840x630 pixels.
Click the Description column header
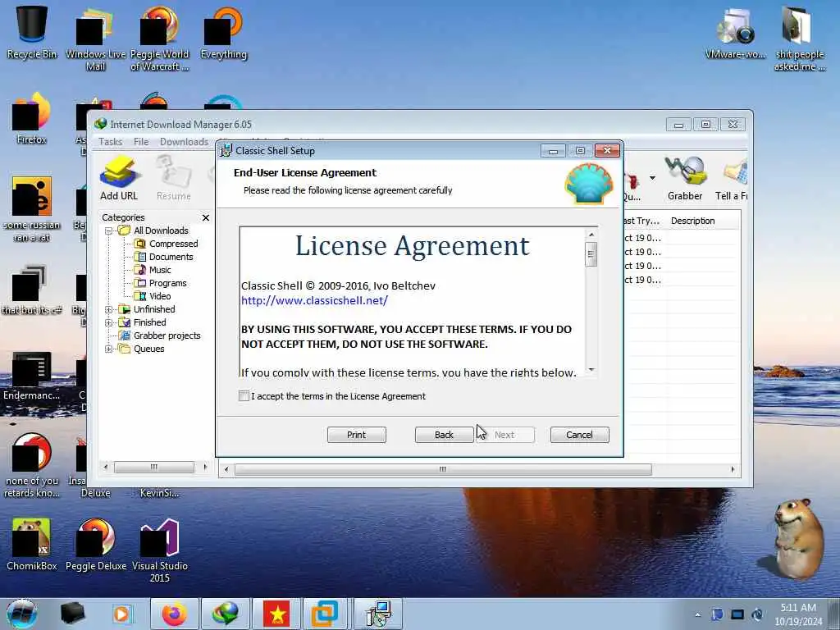(692, 221)
